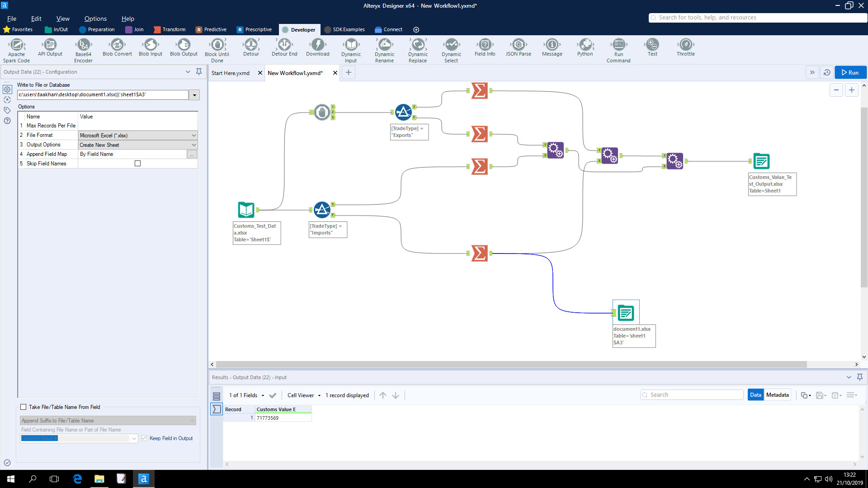
Task: Switch to the Transform tool category
Action: [x=170, y=29]
